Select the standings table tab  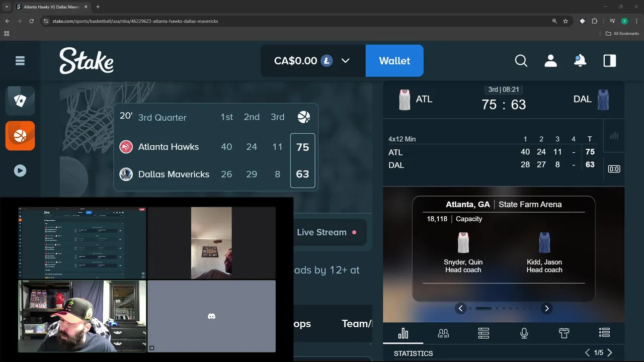[484, 333]
